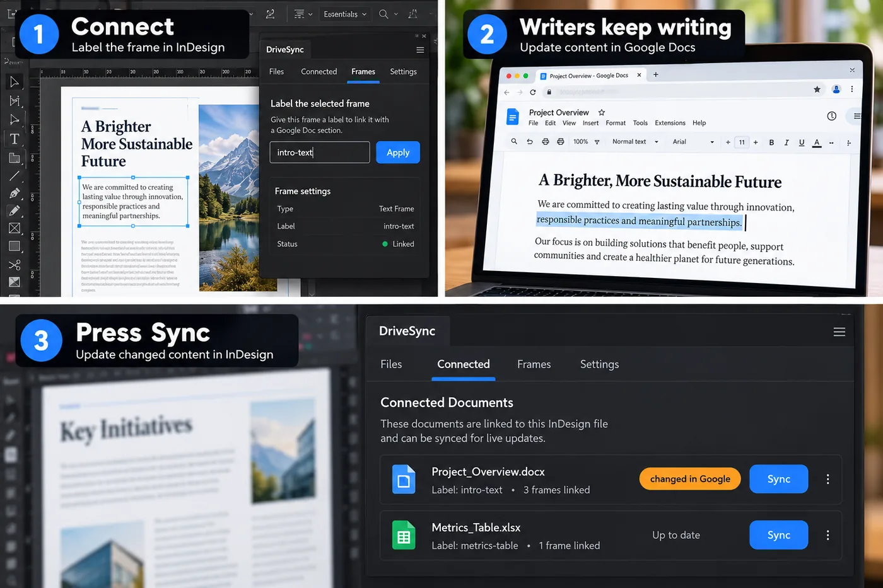This screenshot has height=588, width=883.
Task: Open hamburger menu beside the DriveSync Frames tab
Action: click(420, 50)
